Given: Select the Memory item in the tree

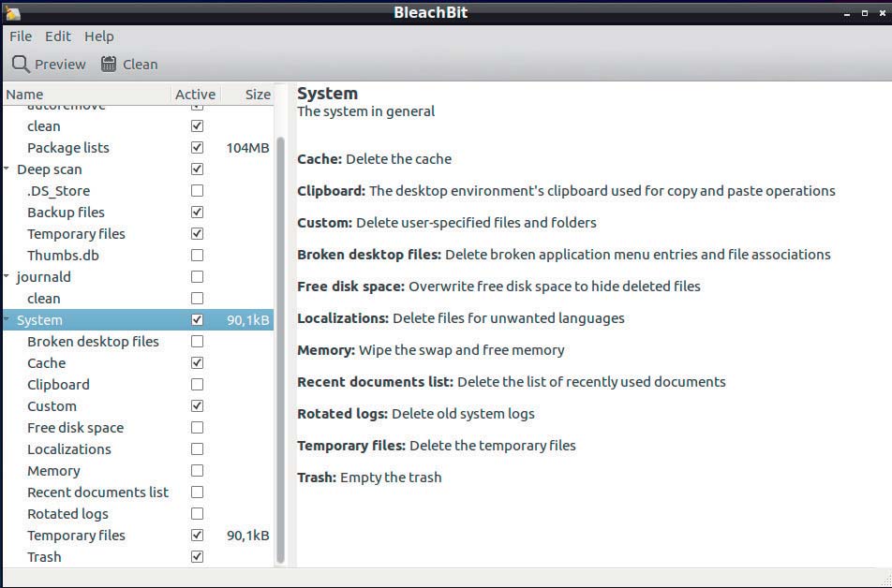Looking at the screenshot, I should 54,471.
